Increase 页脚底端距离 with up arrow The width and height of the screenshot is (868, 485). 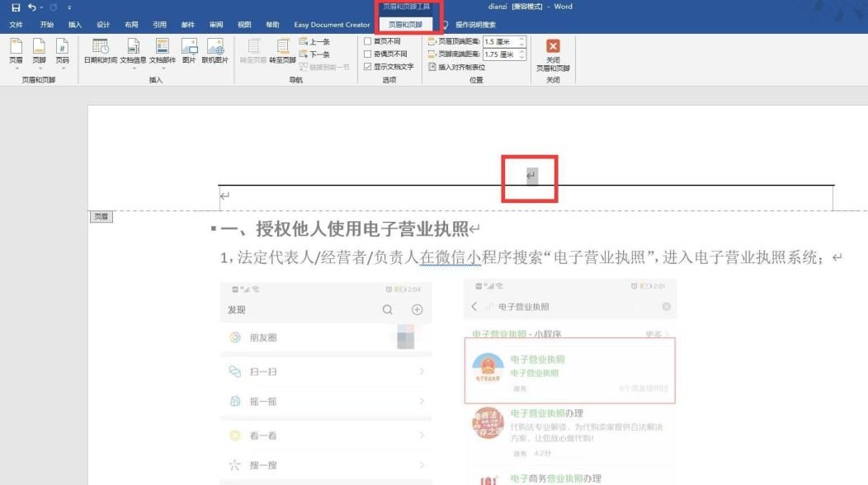click(522, 52)
